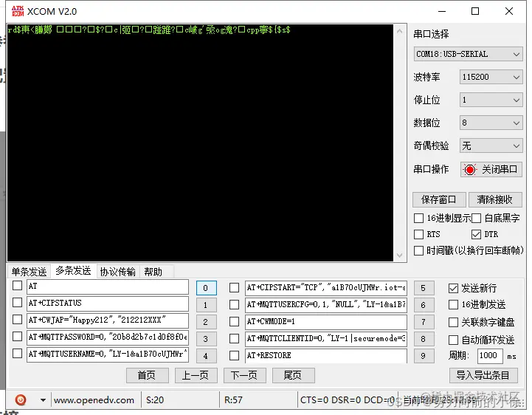Image resolution: width=532 pixels, height=415 pixels.
Task: Check the box beside the AT command row
Action: (x=17, y=286)
